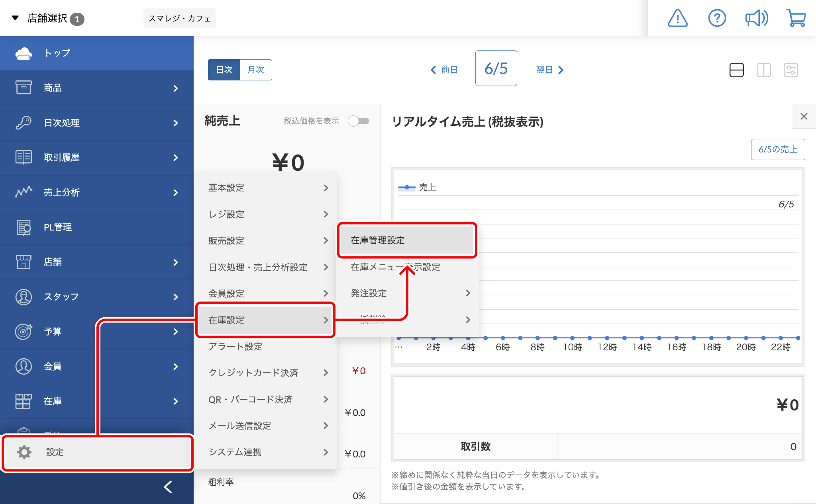The image size is (816, 504).
Task: Select 在庫管理設定 in the submenu
Action: pyautogui.click(x=407, y=240)
